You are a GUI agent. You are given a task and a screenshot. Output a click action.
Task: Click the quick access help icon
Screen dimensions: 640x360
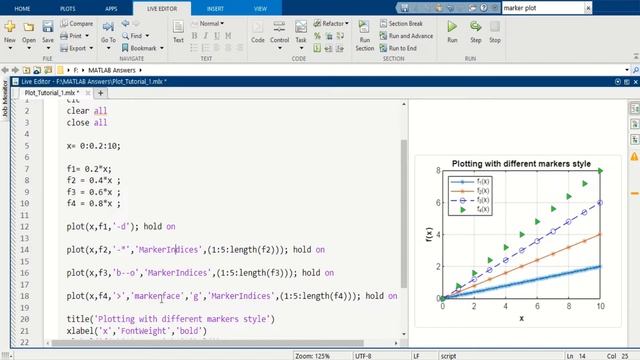coord(483,8)
